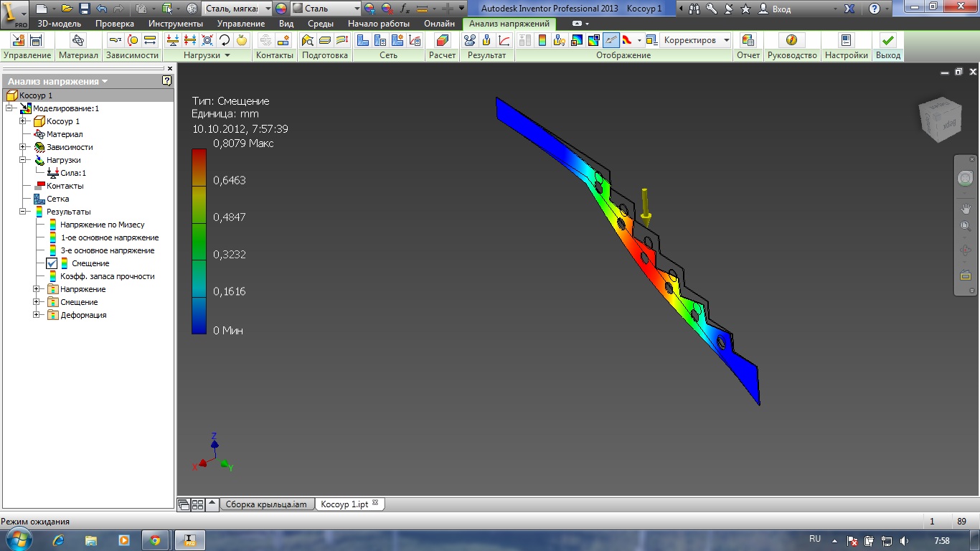Click the Manual contact icon in Контакты
980x551 pixels.
tap(284, 40)
